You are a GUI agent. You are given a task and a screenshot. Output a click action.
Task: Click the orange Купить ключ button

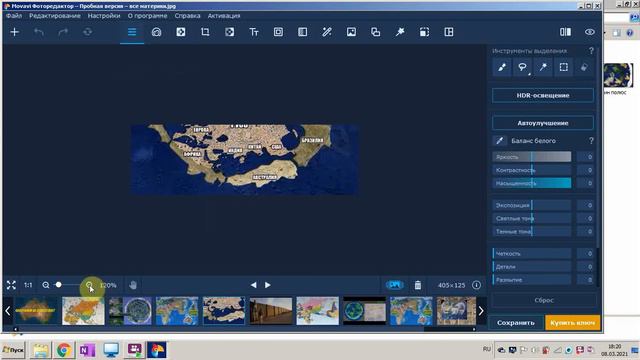coord(572,322)
